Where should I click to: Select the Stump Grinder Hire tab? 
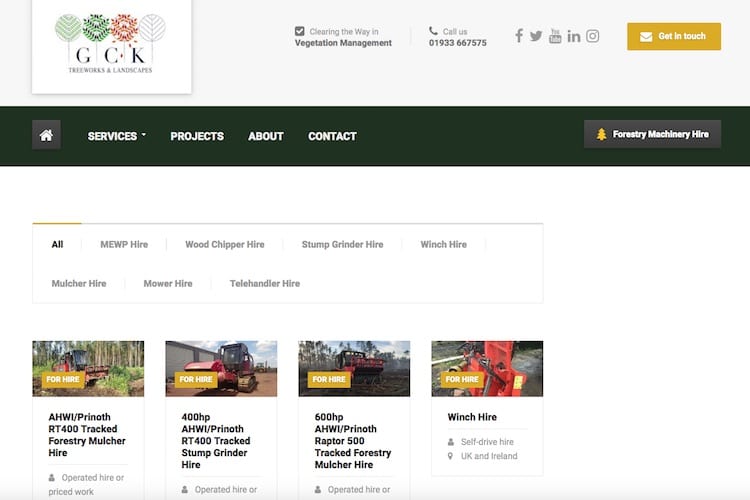click(x=342, y=244)
